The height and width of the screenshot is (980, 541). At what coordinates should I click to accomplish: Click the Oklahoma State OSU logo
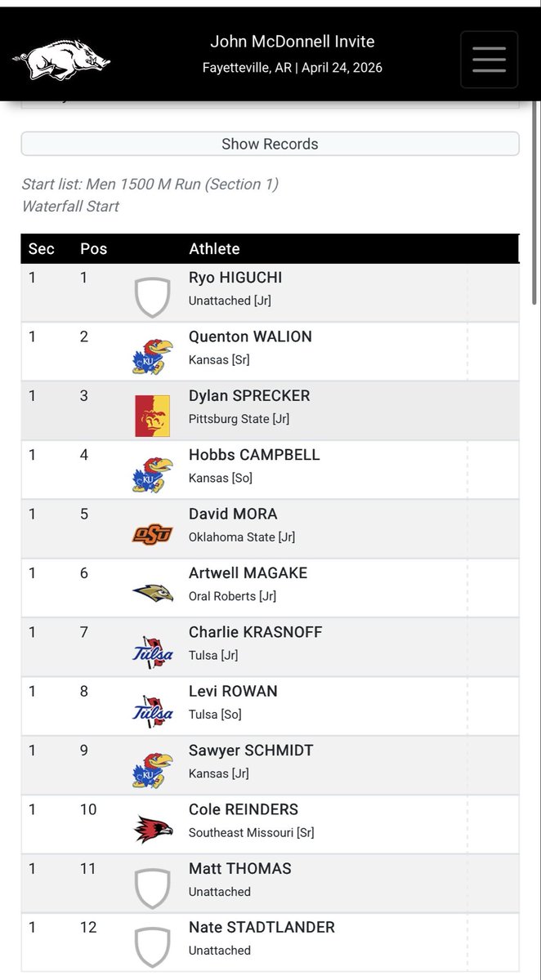pyautogui.click(x=153, y=534)
